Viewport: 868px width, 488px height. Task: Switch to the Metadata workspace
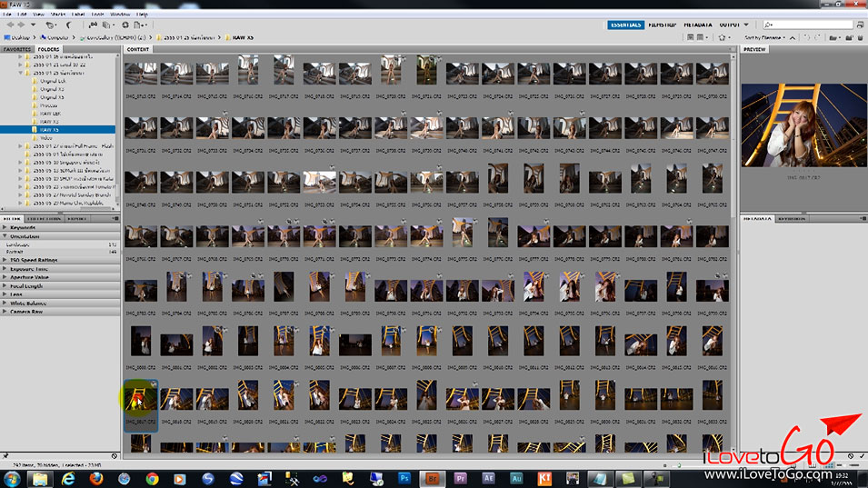697,25
